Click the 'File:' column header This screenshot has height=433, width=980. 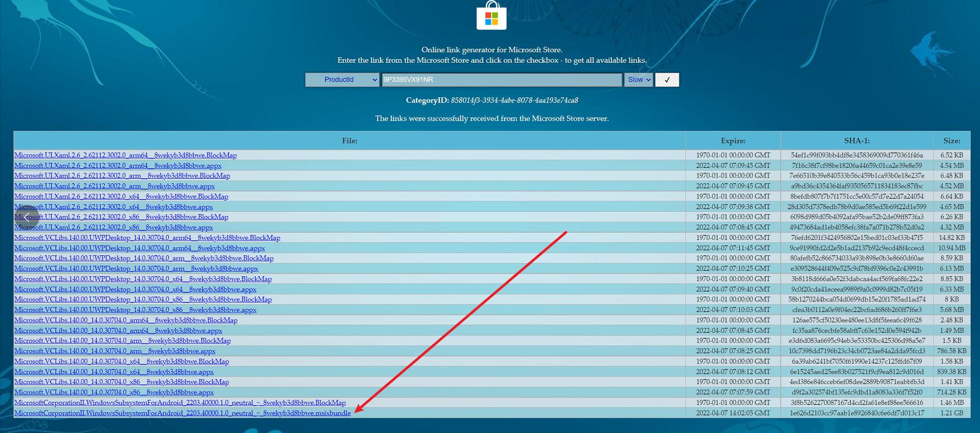tap(350, 141)
